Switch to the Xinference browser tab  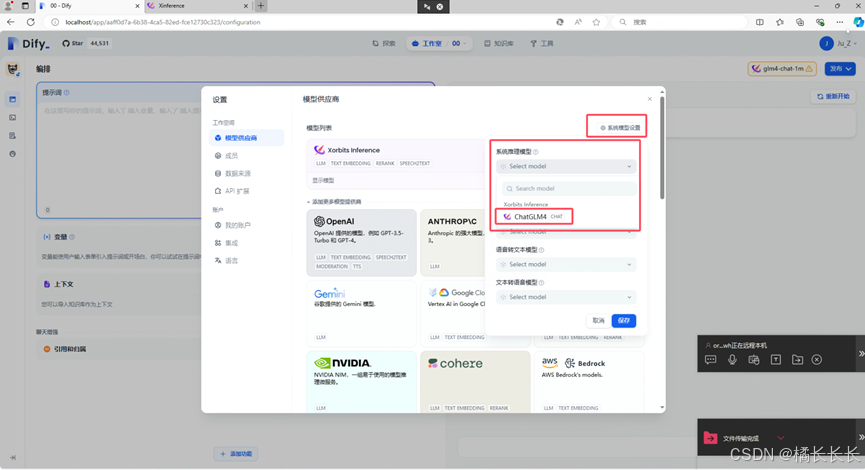click(199, 6)
